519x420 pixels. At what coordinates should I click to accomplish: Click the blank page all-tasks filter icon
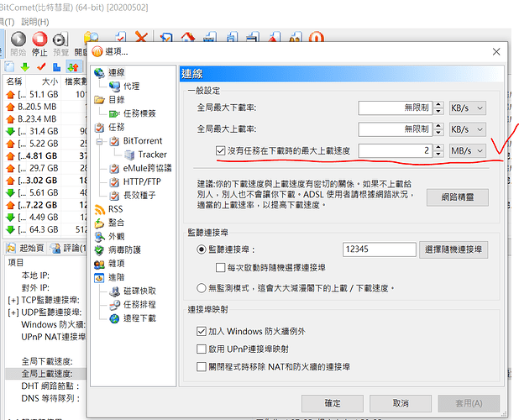click(x=9, y=67)
